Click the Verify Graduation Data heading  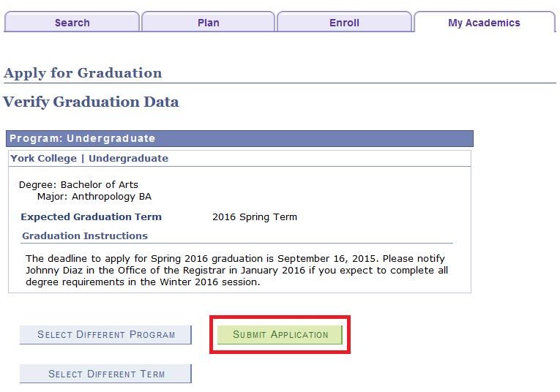pos(91,102)
